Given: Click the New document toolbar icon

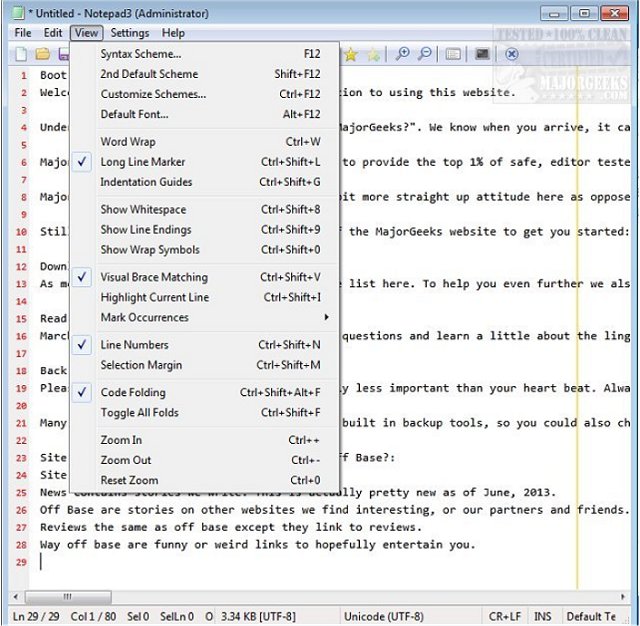Looking at the screenshot, I should [x=21, y=54].
